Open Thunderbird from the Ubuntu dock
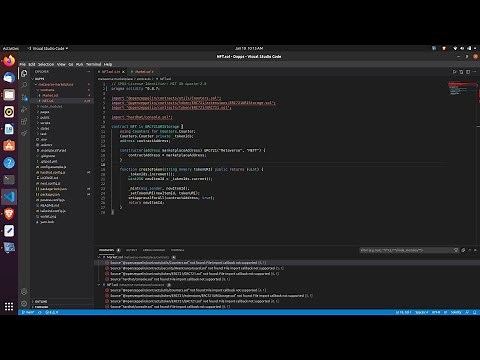Screen dimensions: 480x360 tap(9, 78)
